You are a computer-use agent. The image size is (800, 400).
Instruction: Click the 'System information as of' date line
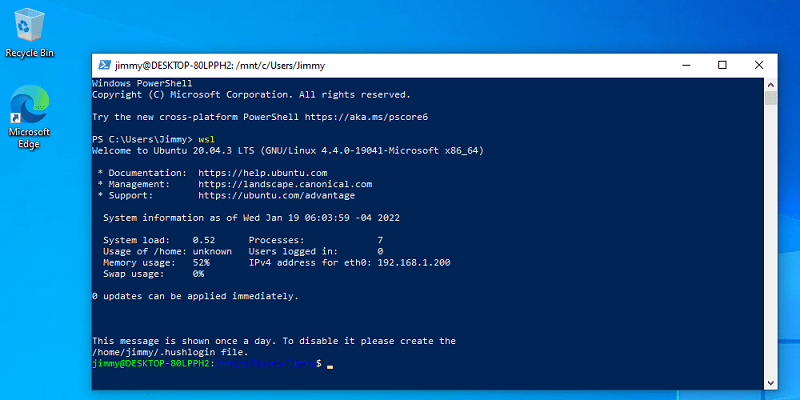[x=252, y=218]
